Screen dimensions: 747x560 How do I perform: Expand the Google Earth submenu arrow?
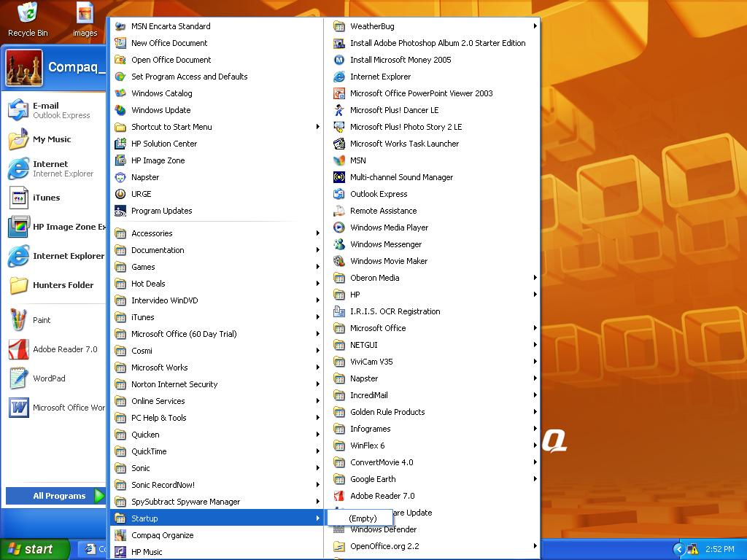(x=535, y=479)
